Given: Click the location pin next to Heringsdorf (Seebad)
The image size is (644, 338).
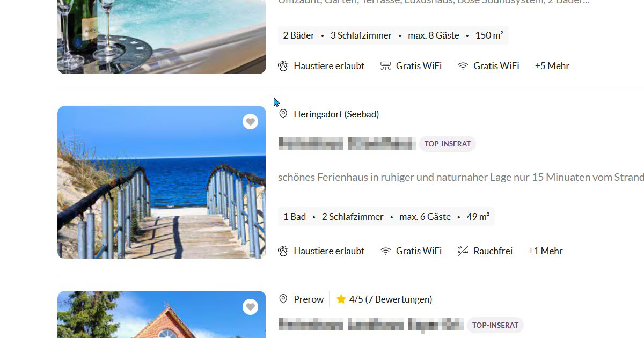Looking at the screenshot, I should click(283, 114).
